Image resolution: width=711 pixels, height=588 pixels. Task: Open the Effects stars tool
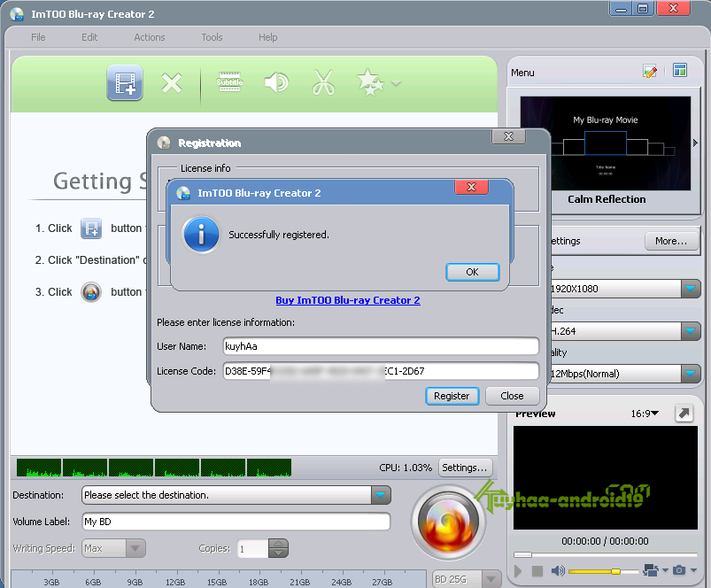pyautogui.click(x=370, y=82)
